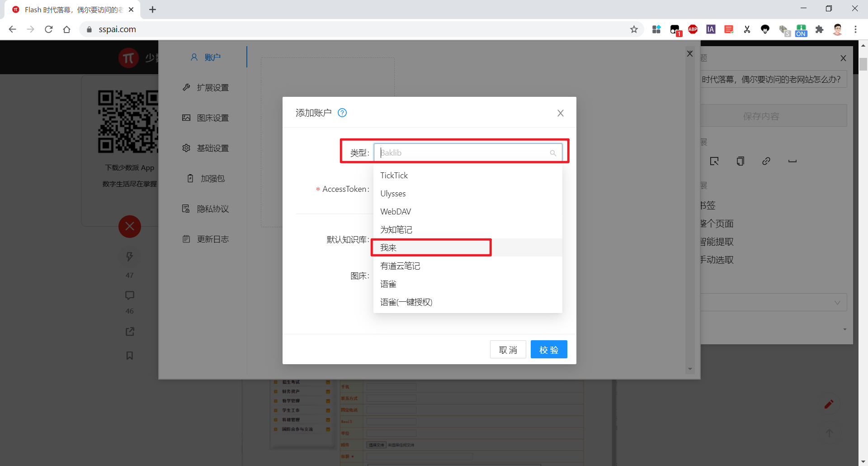Image resolution: width=868 pixels, height=466 pixels.
Task: Click the scissors web clipper extension icon
Action: point(747,29)
